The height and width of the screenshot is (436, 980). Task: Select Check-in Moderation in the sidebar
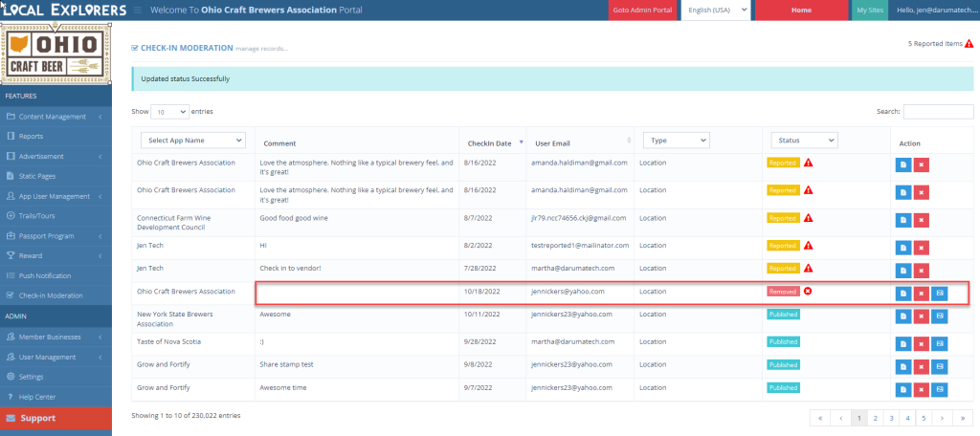(x=56, y=295)
